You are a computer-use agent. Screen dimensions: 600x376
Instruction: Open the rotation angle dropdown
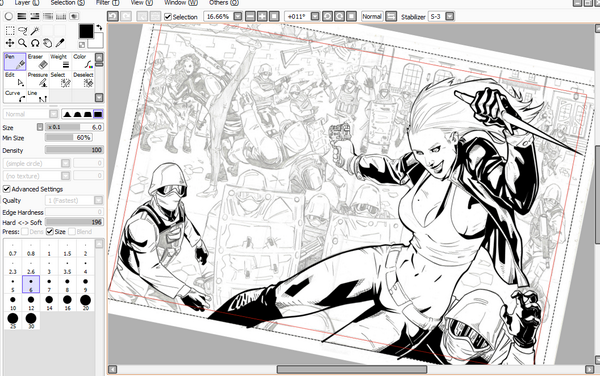pos(315,16)
